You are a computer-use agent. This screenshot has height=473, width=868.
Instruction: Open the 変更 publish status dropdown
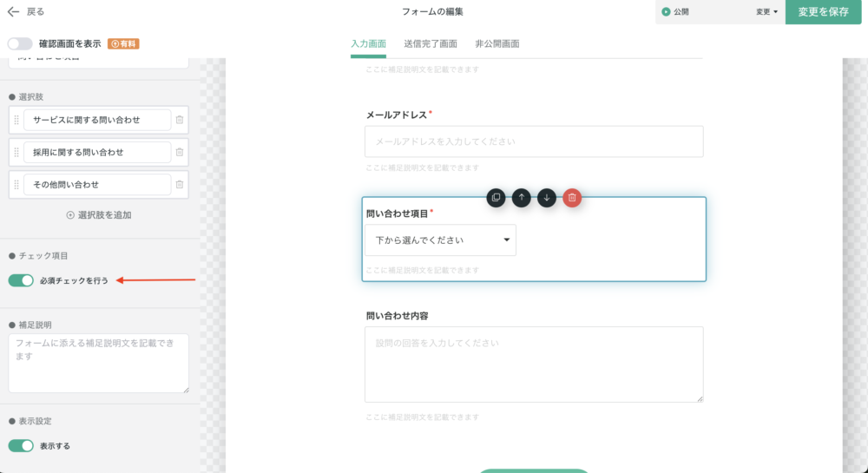click(766, 11)
